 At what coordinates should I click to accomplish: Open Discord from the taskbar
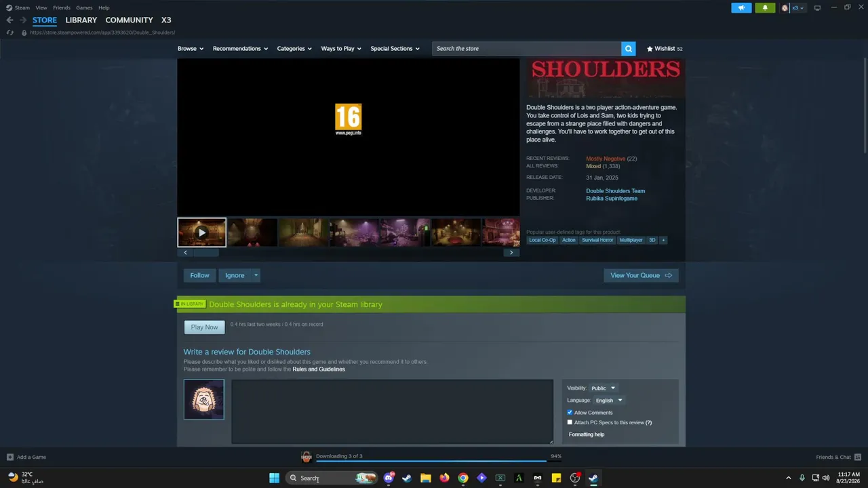coord(389,478)
